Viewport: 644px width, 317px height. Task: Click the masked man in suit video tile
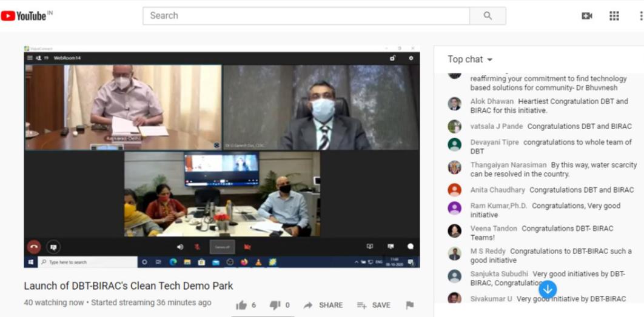pyautogui.click(x=321, y=107)
